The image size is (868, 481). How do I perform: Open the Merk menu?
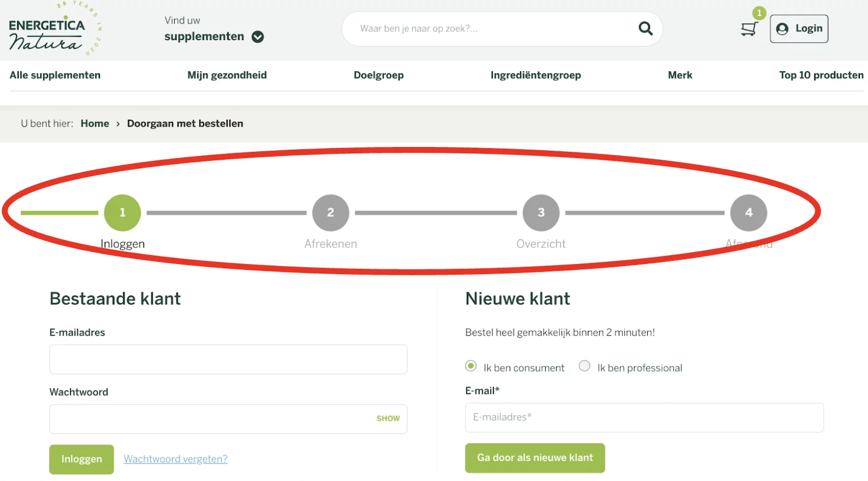[x=680, y=75]
